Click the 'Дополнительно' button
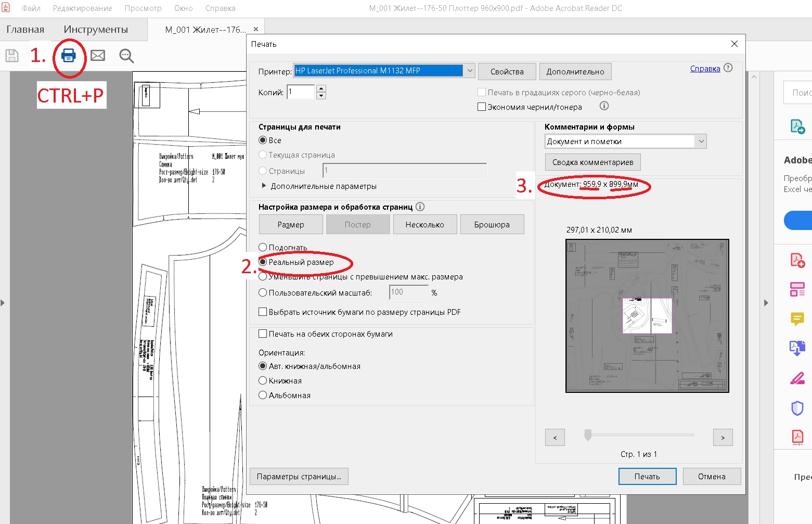Screen dimensions: 812x524 click(x=575, y=71)
